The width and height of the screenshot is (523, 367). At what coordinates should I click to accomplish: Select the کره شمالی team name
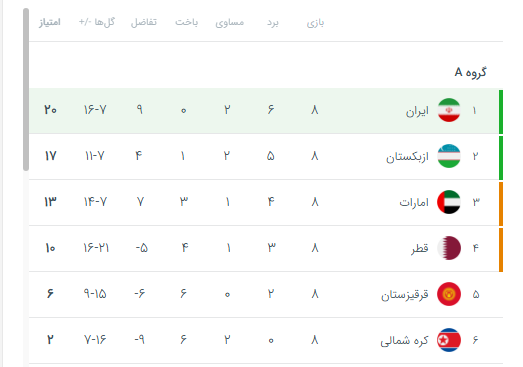pos(404,341)
